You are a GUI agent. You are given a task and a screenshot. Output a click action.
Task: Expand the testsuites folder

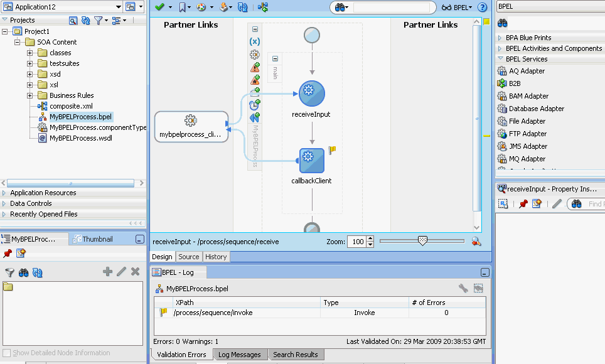29,63
